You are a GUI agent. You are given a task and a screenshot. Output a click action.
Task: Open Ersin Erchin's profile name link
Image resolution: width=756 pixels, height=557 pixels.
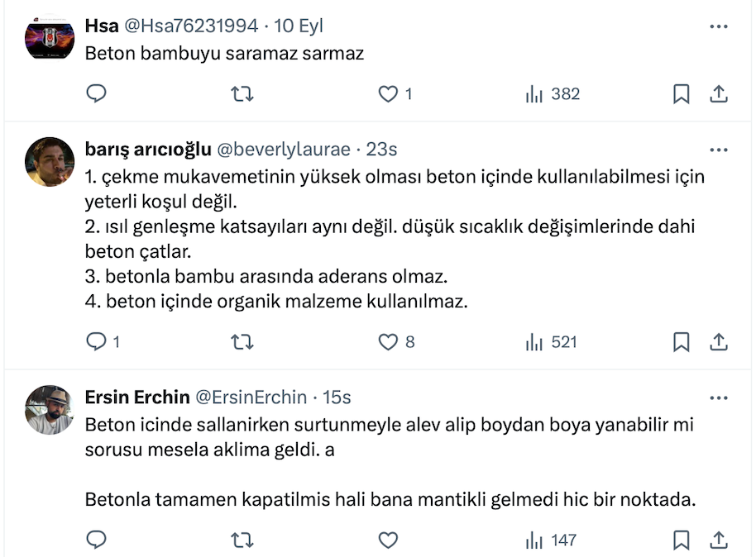coord(136,398)
